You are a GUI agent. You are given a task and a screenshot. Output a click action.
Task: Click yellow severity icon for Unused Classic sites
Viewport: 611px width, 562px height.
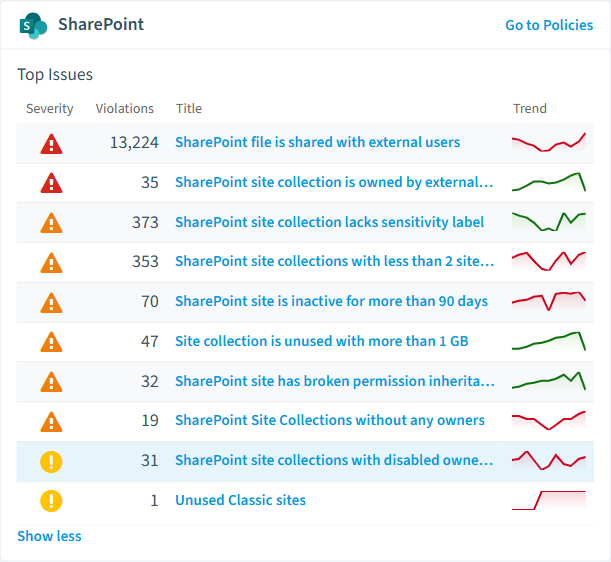(51, 501)
